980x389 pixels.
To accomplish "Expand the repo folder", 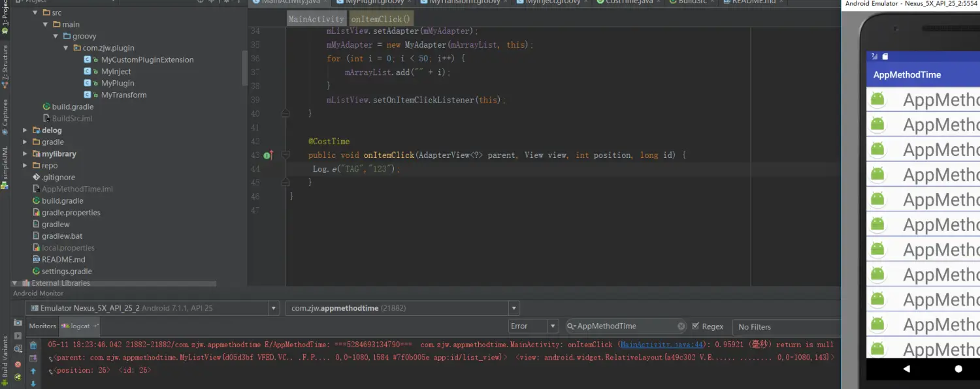I will coord(25,165).
